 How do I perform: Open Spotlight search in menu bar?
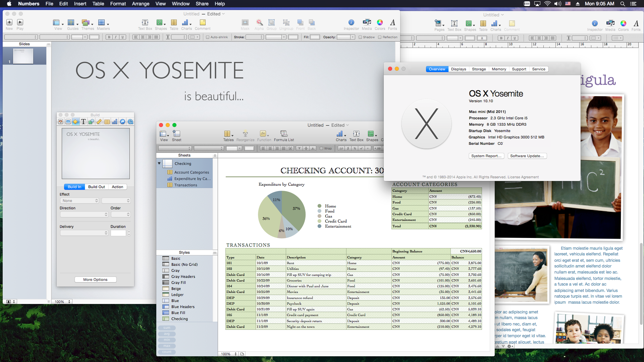pyautogui.click(x=623, y=4)
